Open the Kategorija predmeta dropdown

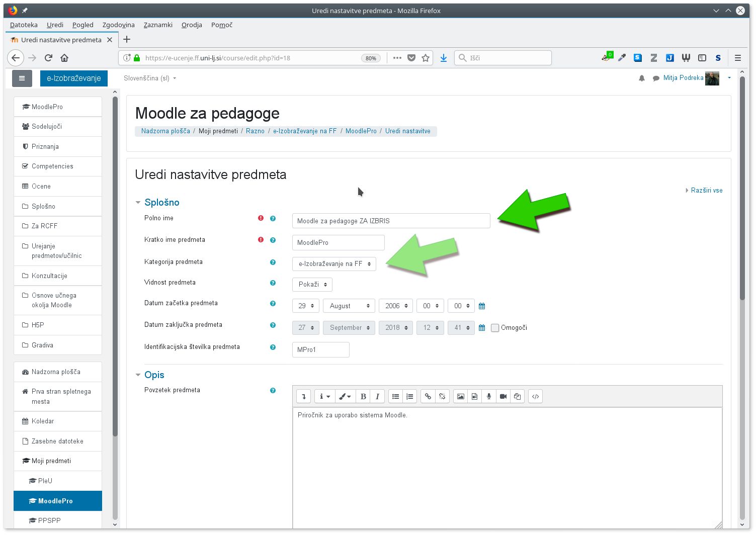(334, 264)
